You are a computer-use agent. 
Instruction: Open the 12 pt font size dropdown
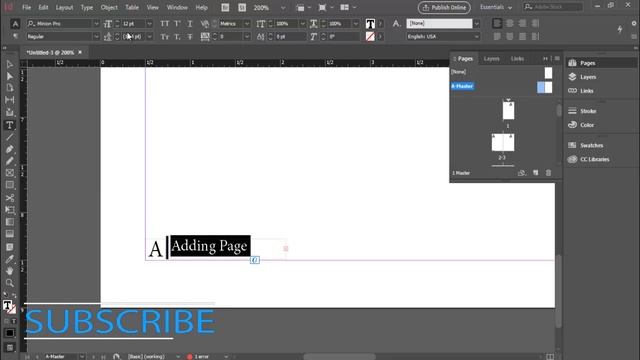149,24
